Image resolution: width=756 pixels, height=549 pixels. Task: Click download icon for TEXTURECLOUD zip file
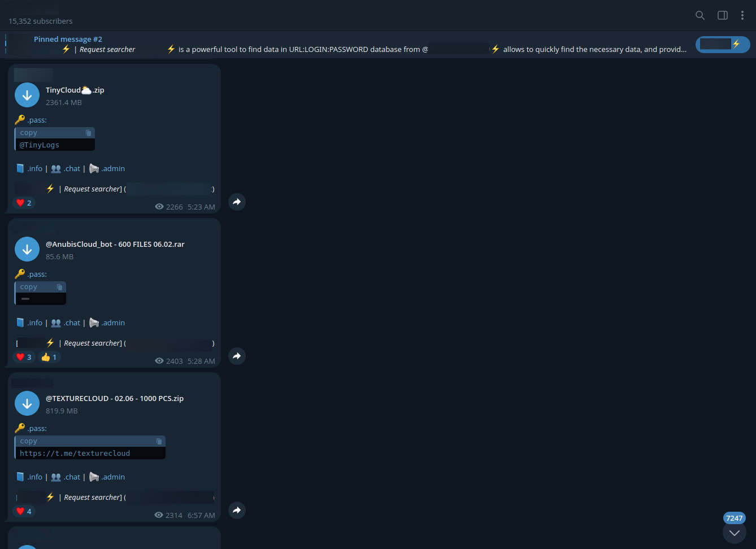coord(27,404)
